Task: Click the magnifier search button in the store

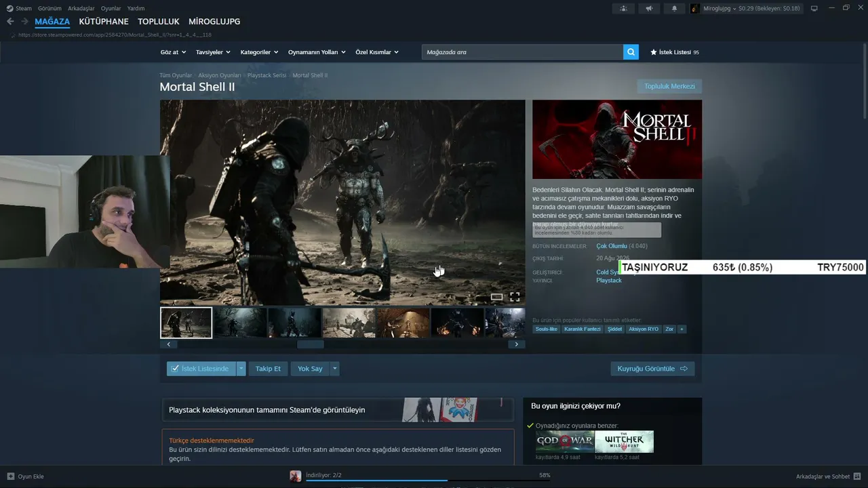Action: pos(631,52)
